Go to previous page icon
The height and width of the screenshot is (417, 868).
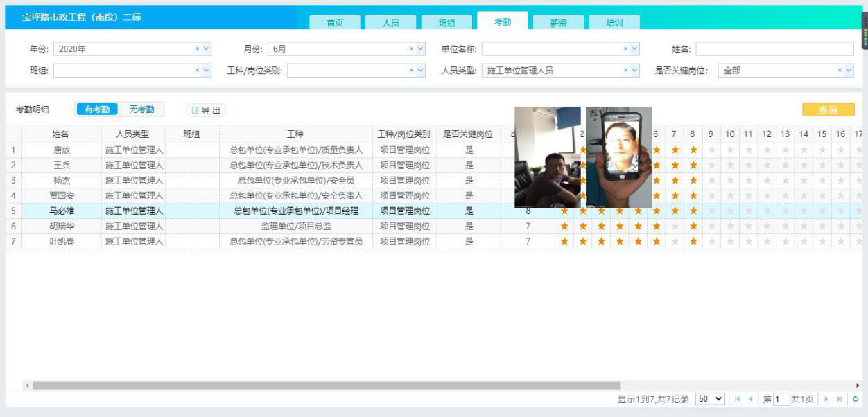(x=751, y=399)
